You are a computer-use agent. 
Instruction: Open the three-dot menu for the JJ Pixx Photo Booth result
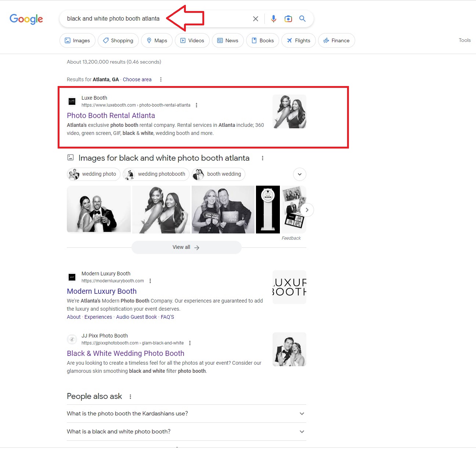click(x=190, y=343)
